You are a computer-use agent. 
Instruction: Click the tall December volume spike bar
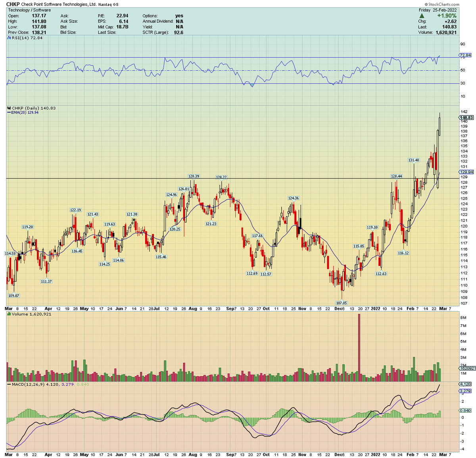(x=359, y=347)
